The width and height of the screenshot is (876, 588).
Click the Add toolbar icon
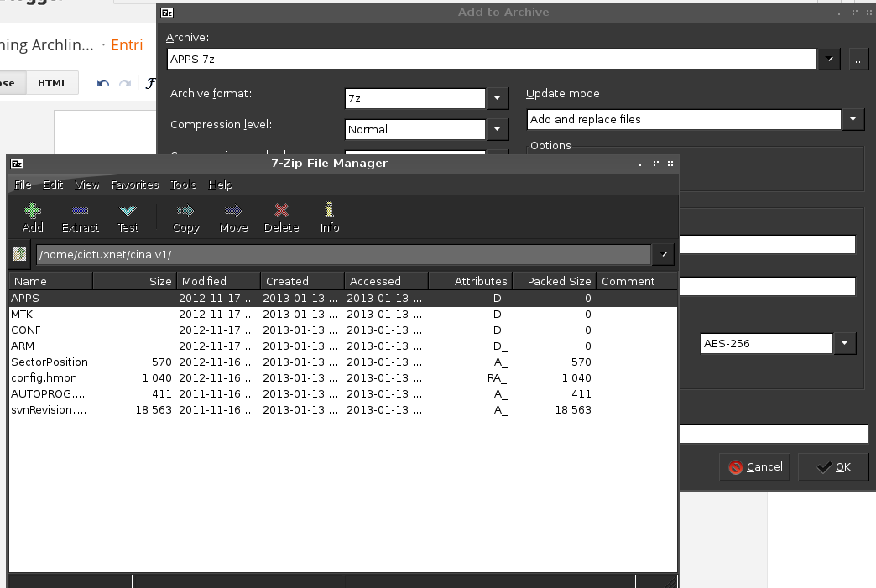click(33, 211)
